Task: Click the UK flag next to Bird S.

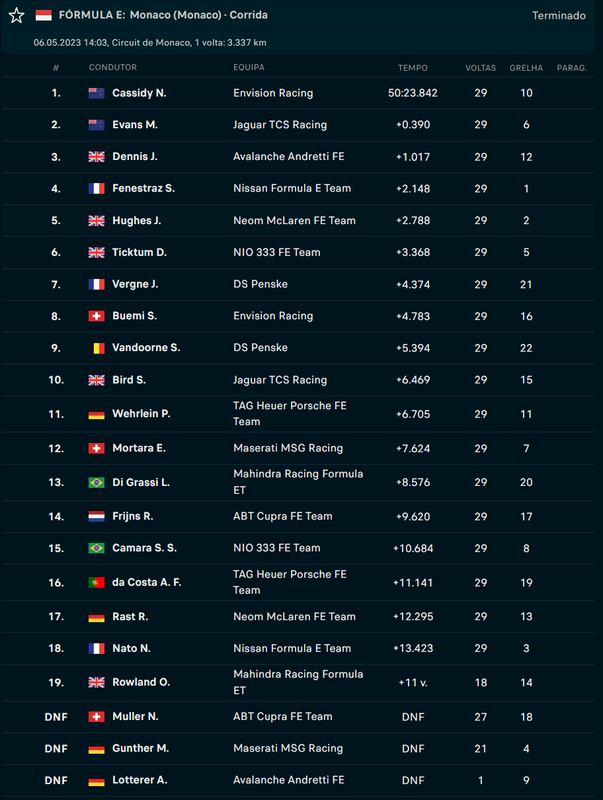Action: tap(96, 380)
